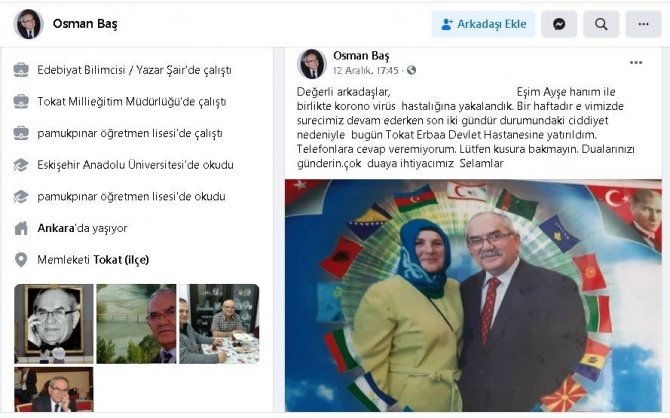Click the Arkadaşı Ekle button
The image size is (670, 418).
pyautogui.click(x=483, y=24)
